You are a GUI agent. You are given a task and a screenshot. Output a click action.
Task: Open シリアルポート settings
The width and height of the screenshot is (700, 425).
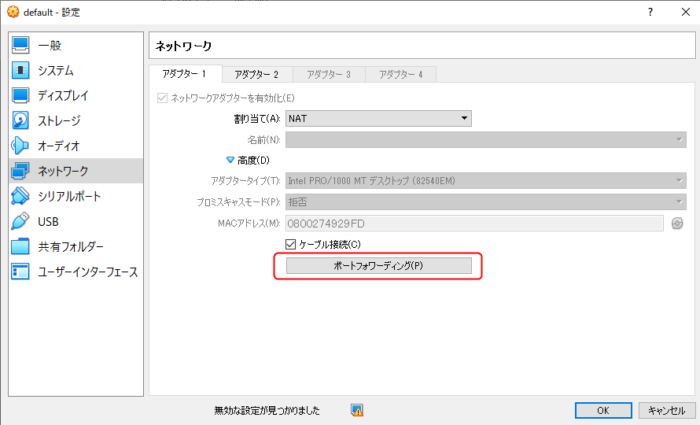76,196
